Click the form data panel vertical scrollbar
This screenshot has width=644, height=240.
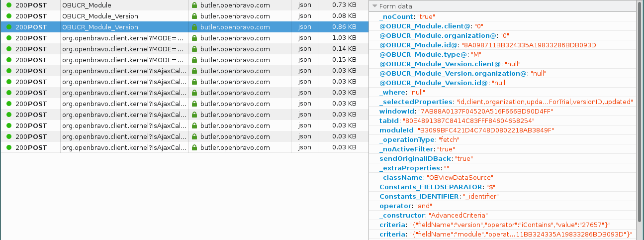point(640,100)
